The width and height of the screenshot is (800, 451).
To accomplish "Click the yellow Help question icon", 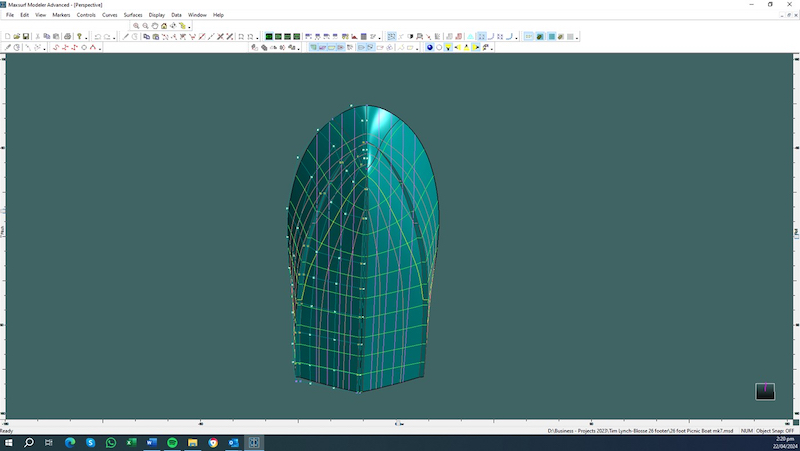I will (79, 37).
